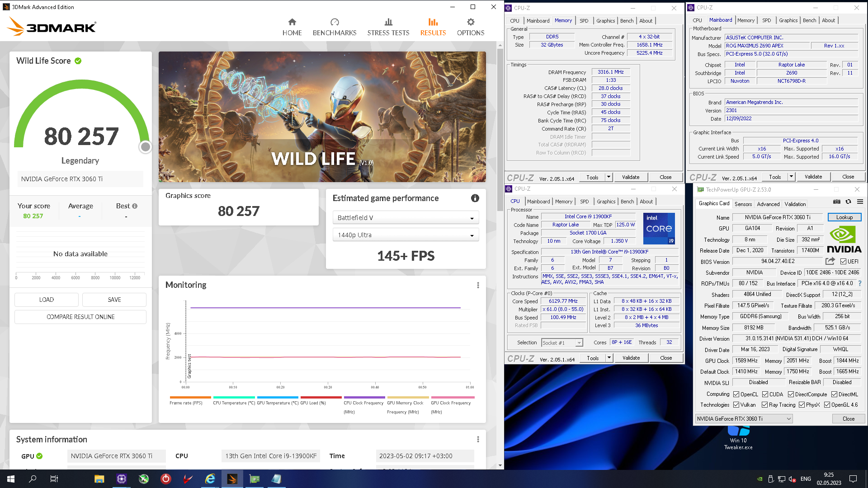The image size is (868, 488).
Task: Click the Intel Core i9 logo in CPU-Z
Action: point(659,229)
